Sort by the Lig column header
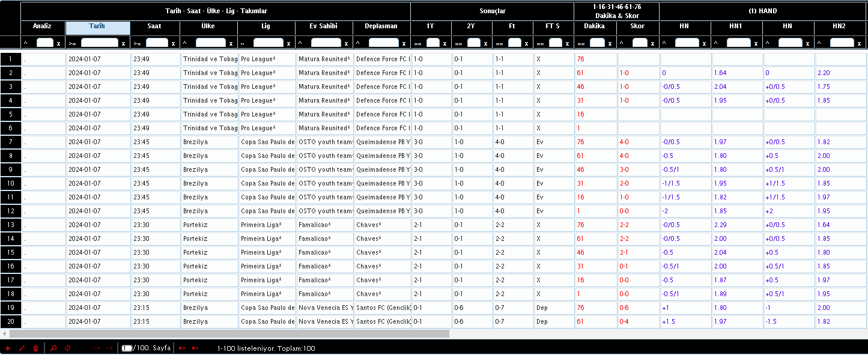 [266, 28]
